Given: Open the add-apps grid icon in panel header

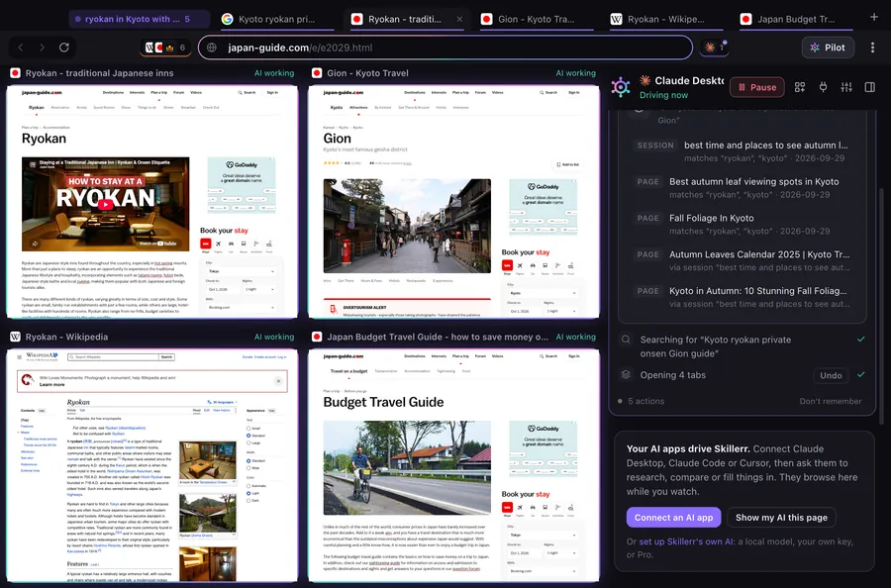Looking at the screenshot, I should (800, 87).
